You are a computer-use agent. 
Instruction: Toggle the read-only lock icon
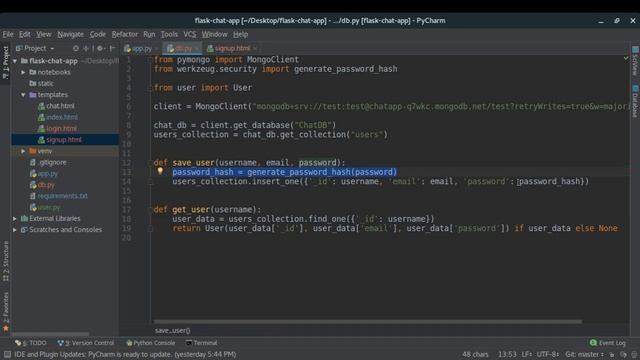point(611,354)
